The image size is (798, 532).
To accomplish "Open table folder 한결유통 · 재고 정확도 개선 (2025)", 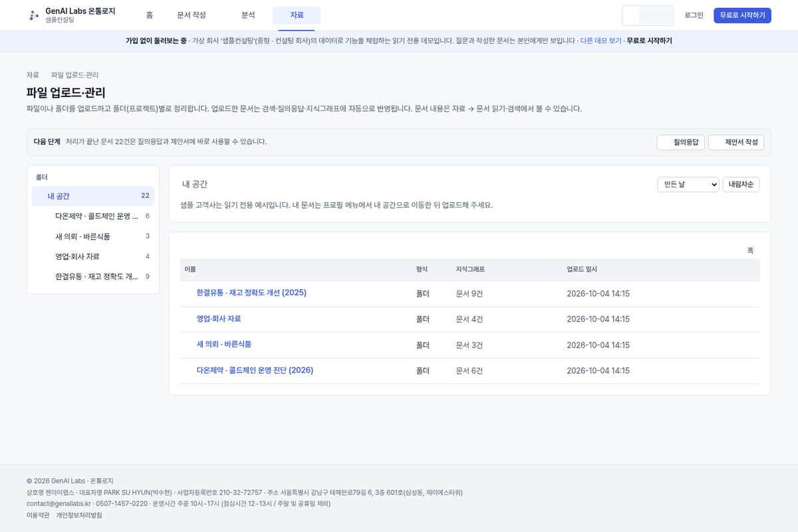I will click(251, 293).
